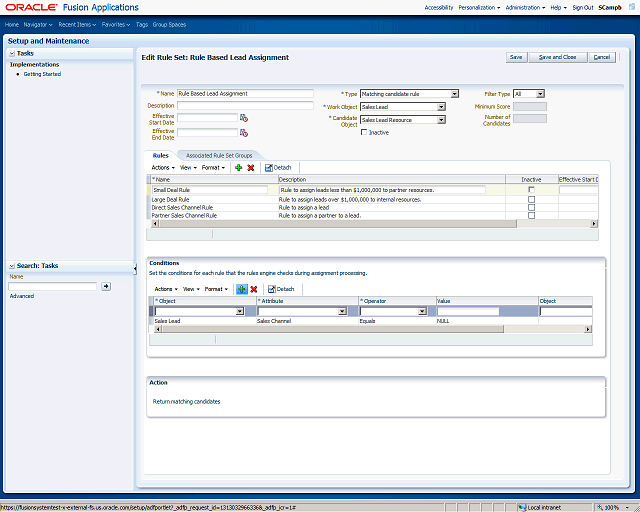Open Rules View menu
The height and width of the screenshot is (512, 640).
pos(188,167)
